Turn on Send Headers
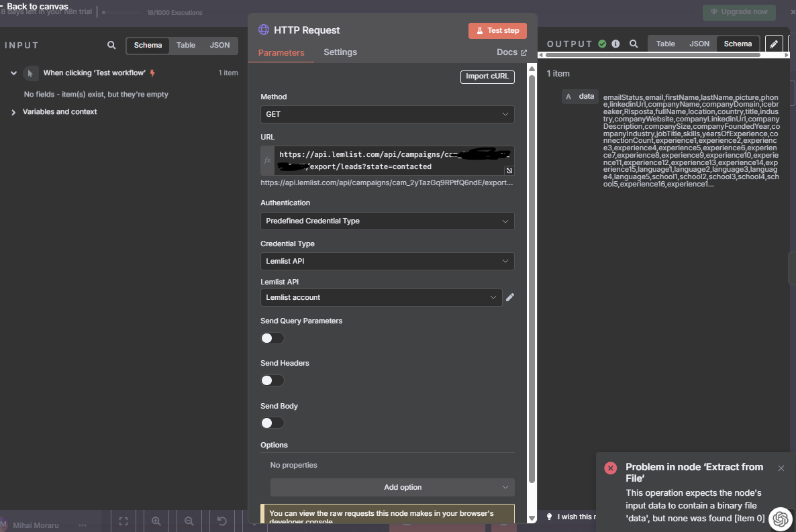 [272, 380]
